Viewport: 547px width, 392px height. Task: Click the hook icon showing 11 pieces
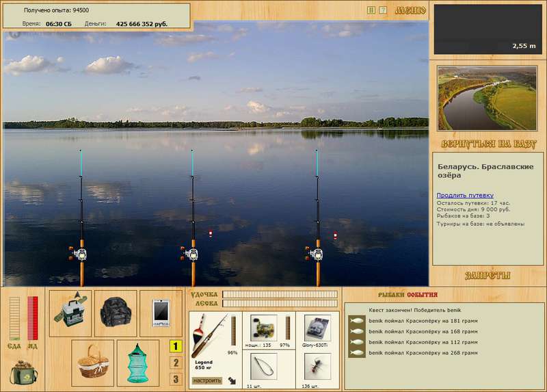[264, 366]
